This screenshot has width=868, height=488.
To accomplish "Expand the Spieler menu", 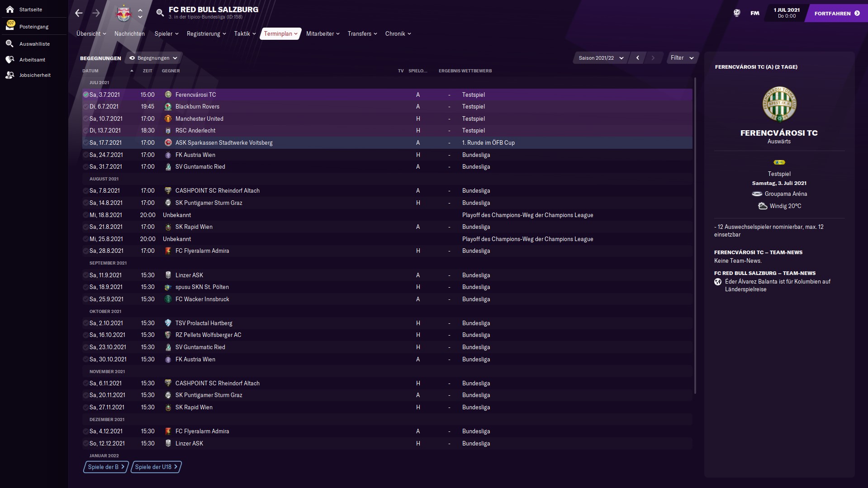I will click(x=166, y=33).
